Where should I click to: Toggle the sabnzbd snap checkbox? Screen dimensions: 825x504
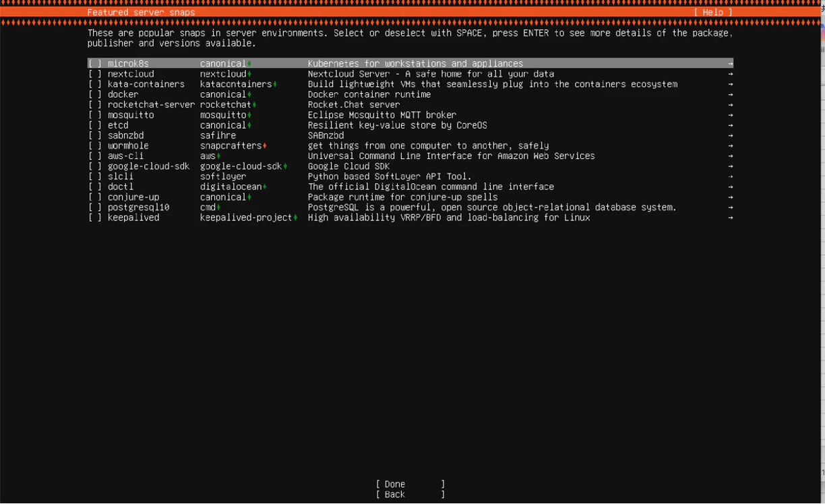click(x=95, y=135)
